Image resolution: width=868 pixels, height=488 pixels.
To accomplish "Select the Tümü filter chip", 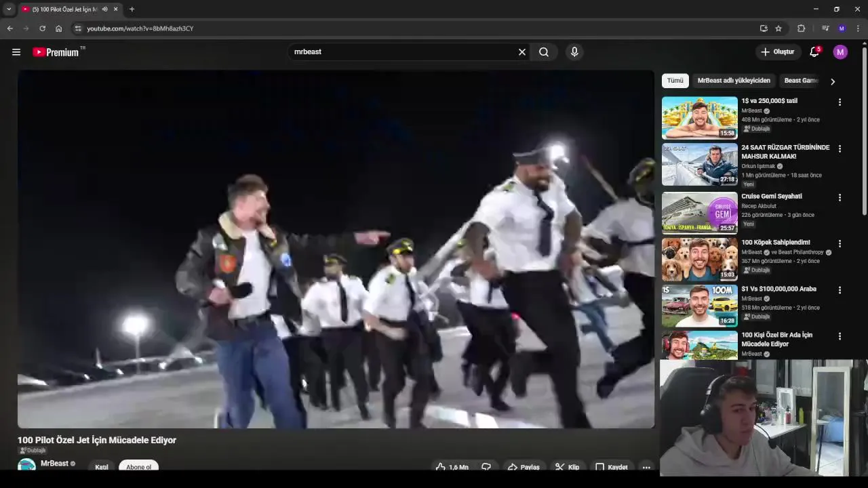I will 675,81.
